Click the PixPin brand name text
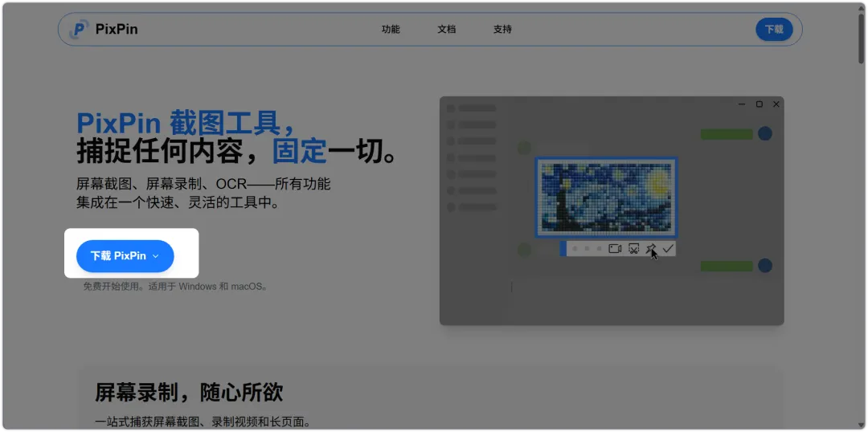 click(117, 30)
